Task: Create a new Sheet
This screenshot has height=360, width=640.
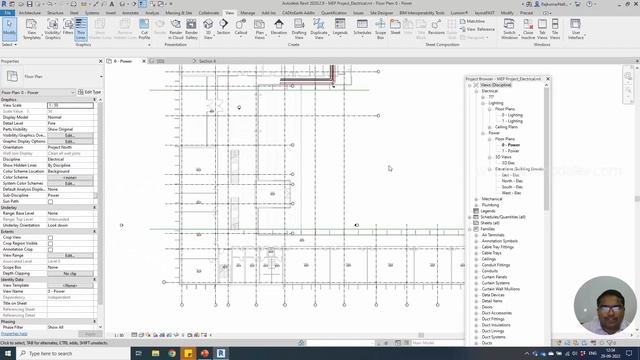Action: tap(395, 27)
